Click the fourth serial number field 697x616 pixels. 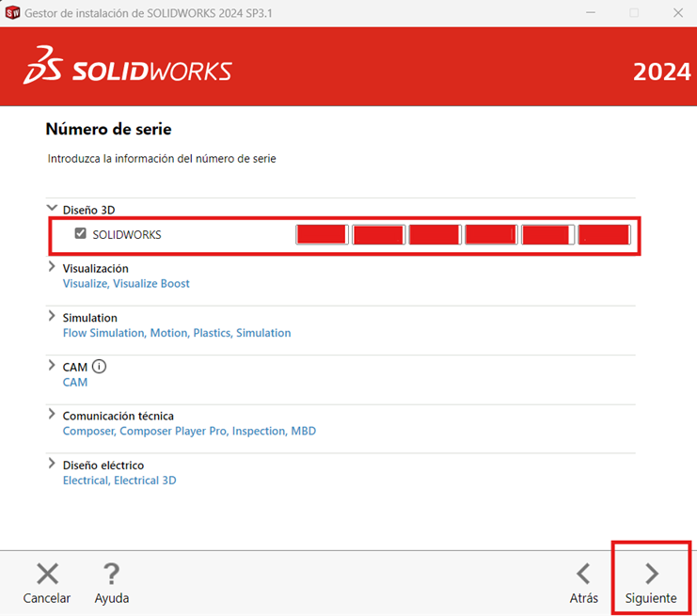pos(491,235)
